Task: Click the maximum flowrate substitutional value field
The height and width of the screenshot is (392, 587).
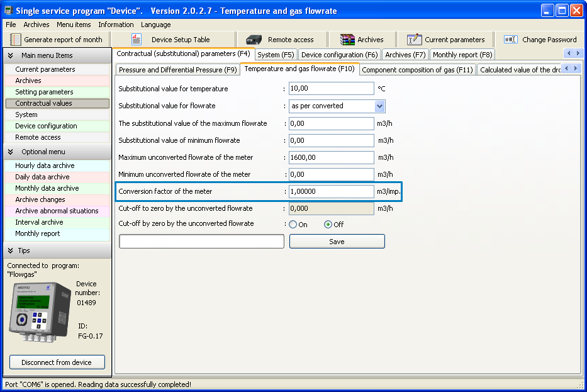Action: [x=332, y=123]
